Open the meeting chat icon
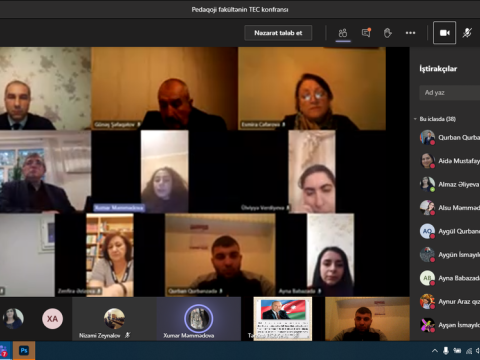The height and width of the screenshot is (360, 480). pos(366,33)
